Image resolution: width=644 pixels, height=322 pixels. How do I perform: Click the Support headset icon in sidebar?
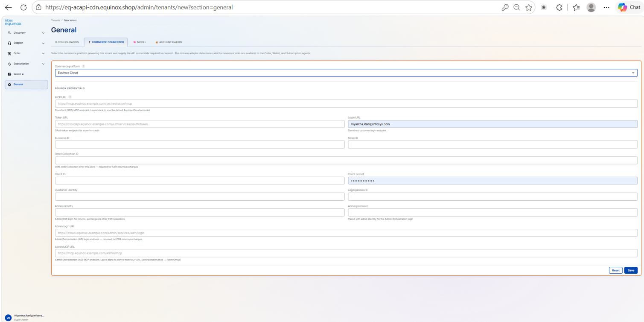click(9, 43)
